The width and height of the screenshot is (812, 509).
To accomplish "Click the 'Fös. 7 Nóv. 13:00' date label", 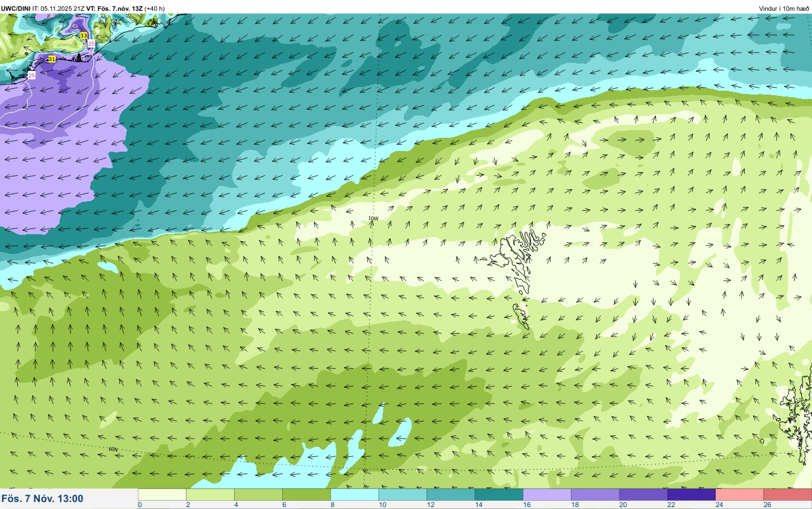I will coord(43,498).
